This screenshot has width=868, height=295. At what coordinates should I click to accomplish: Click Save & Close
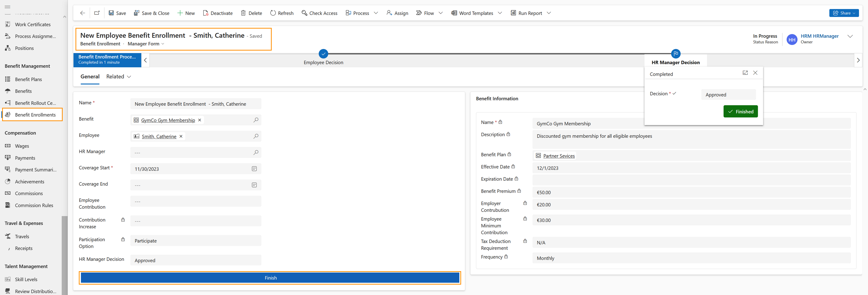pyautogui.click(x=152, y=13)
